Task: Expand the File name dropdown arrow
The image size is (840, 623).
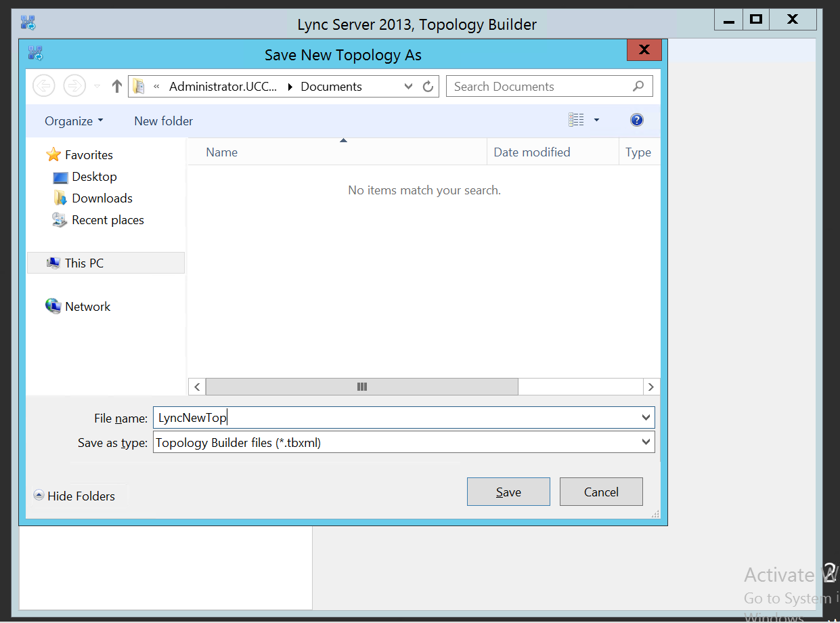Action: pyautogui.click(x=646, y=418)
